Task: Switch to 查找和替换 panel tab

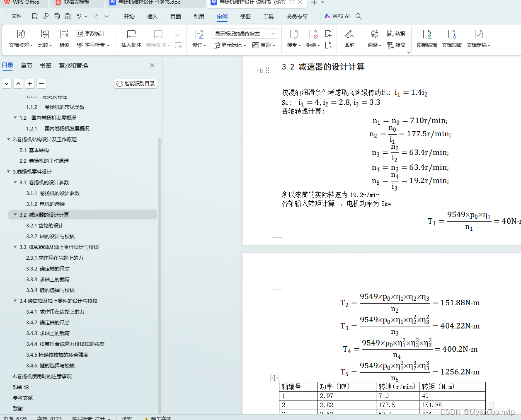Action: click(x=73, y=65)
